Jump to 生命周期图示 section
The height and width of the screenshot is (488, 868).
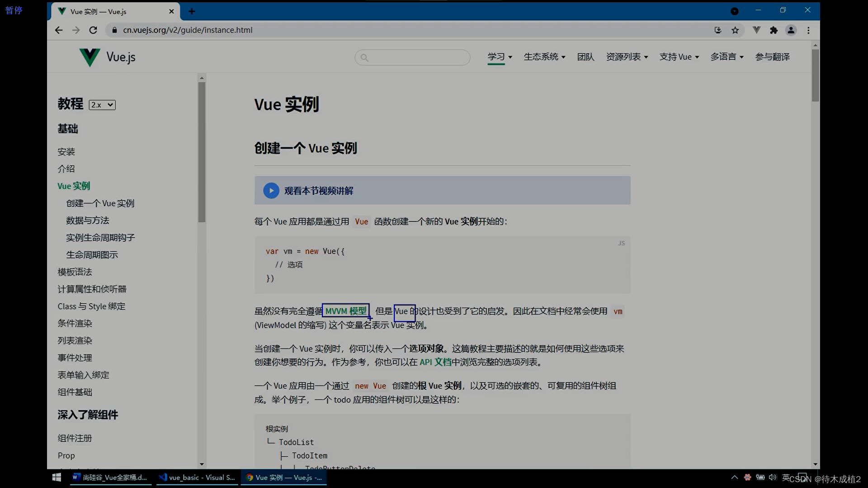[x=92, y=255]
